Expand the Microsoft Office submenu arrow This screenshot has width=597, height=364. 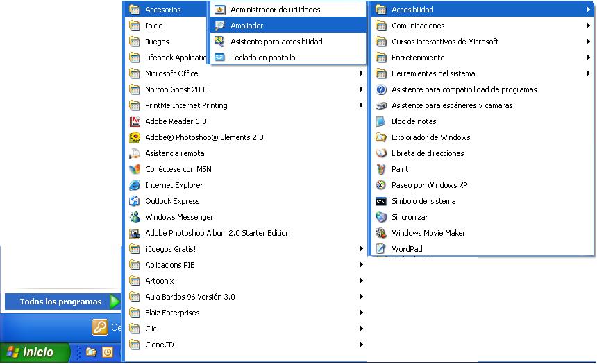pyautogui.click(x=361, y=73)
